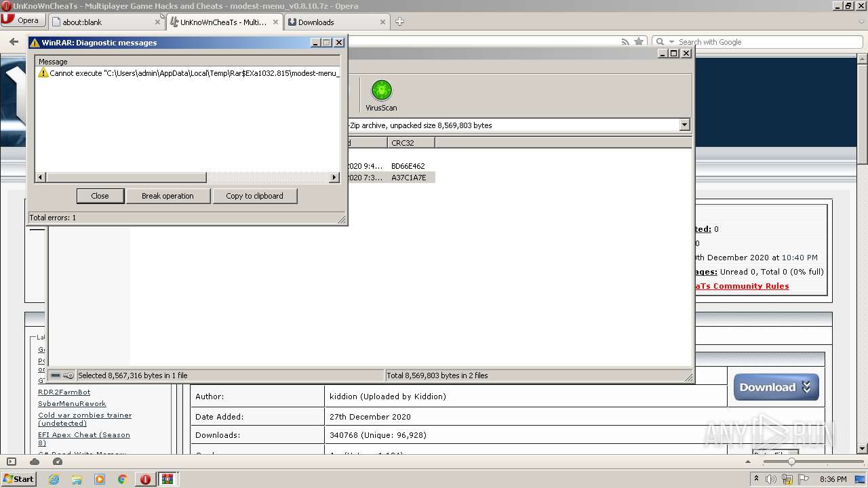The image size is (868, 488).
Task: Click the WinRAR disk drive status icon
Action: click(x=56, y=375)
